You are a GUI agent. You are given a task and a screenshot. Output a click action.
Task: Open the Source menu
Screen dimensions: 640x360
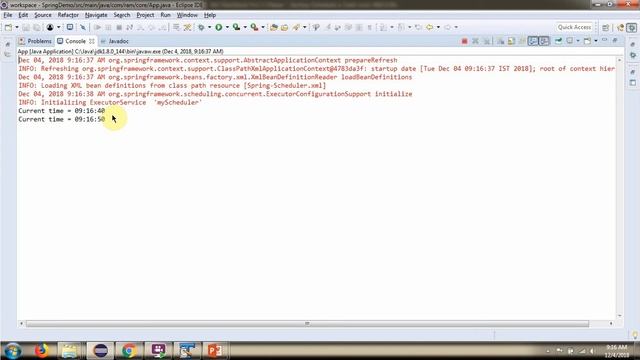pyautogui.click(x=43, y=15)
